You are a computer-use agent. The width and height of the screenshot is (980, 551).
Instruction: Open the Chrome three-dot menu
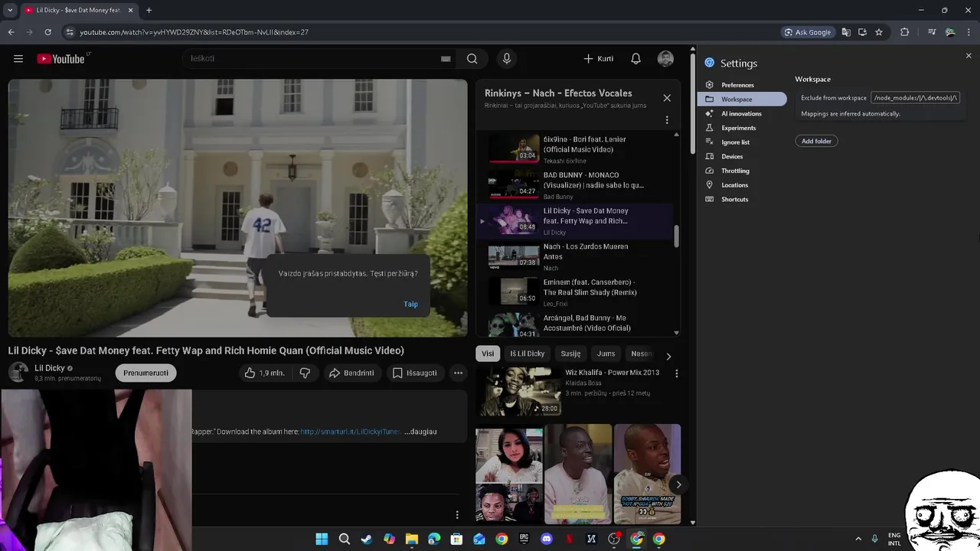(x=969, y=32)
